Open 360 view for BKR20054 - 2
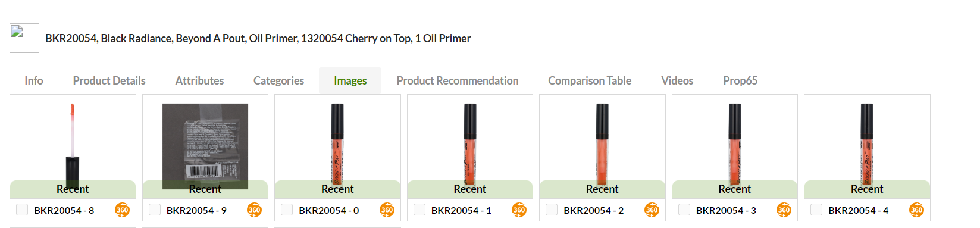 click(x=652, y=210)
